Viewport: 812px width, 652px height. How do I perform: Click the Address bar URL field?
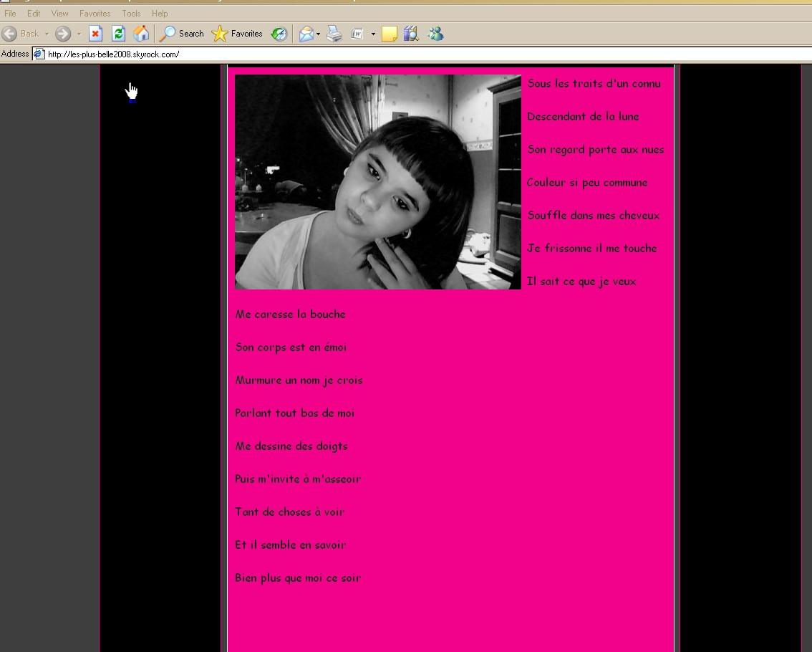422,54
